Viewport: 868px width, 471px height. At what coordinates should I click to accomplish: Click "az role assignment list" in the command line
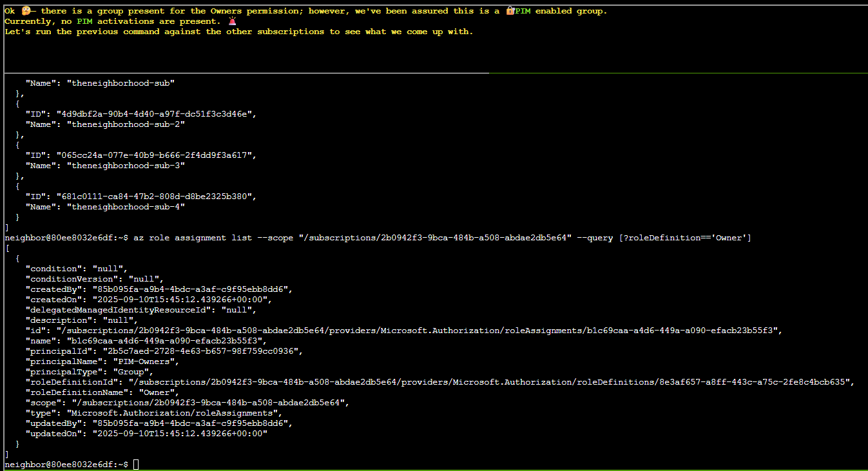(193, 238)
